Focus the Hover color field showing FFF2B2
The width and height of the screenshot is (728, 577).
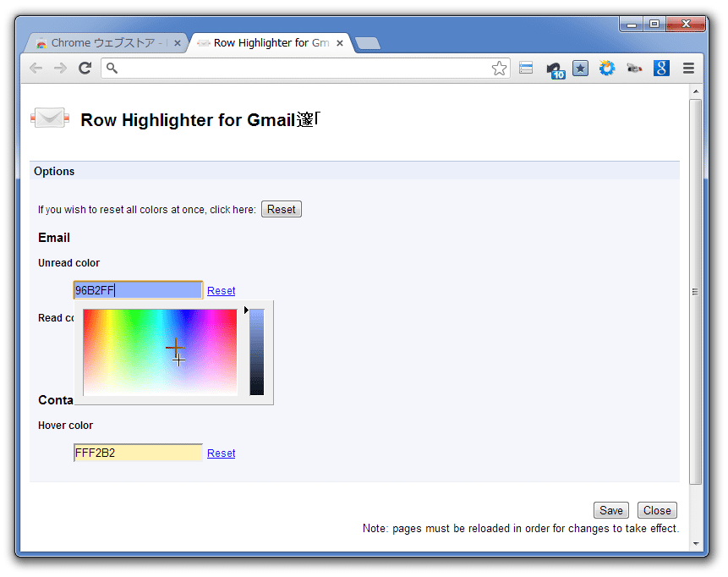(139, 453)
